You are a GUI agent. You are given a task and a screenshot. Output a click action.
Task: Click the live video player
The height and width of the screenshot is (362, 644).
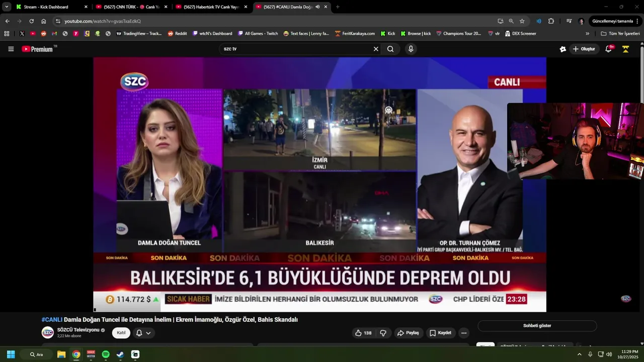(x=319, y=185)
